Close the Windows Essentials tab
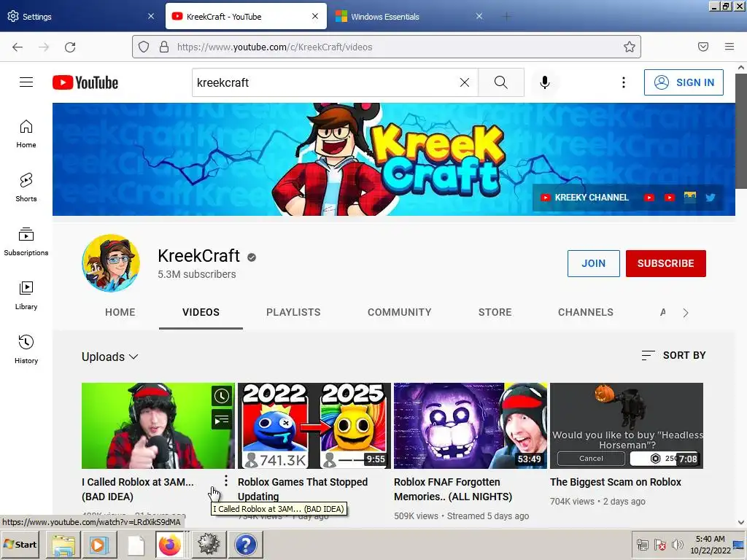Viewport: 747px width, 560px height. (x=479, y=17)
